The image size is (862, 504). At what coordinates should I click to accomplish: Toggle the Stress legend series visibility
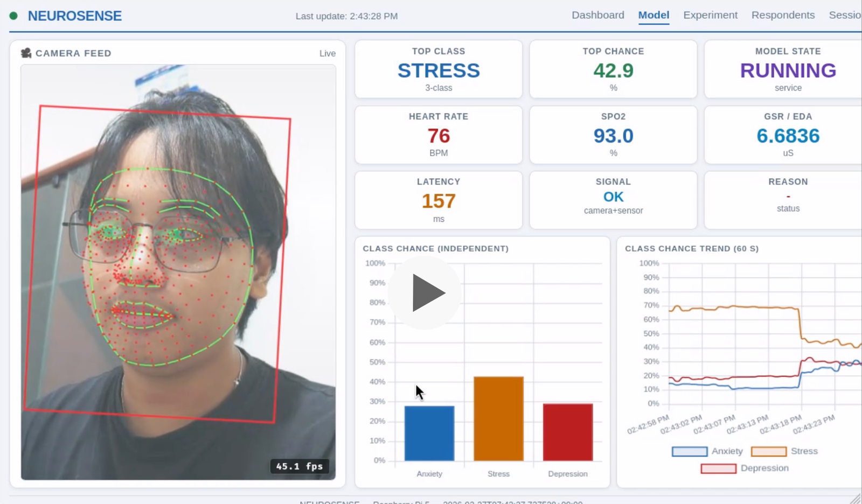pyautogui.click(x=784, y=451)
